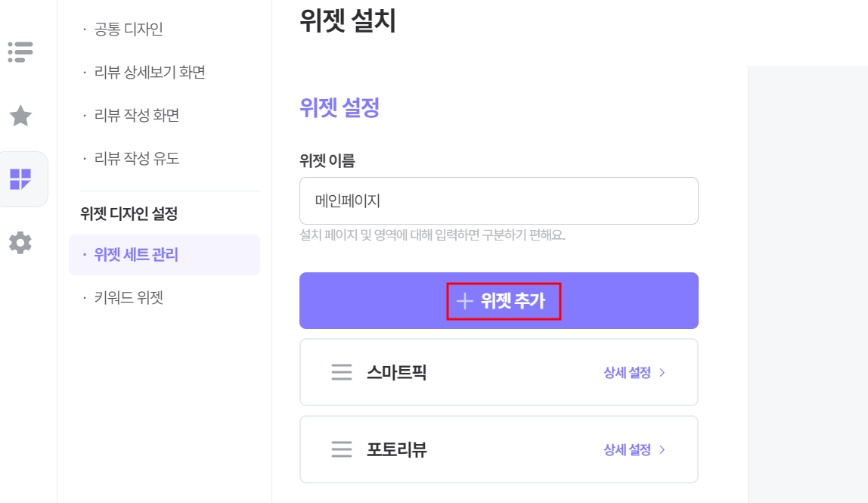Open the 키워드 위젯 menu item
This screenshot has width=868, height=503.
pyautogui.click(x=129, y=298)
